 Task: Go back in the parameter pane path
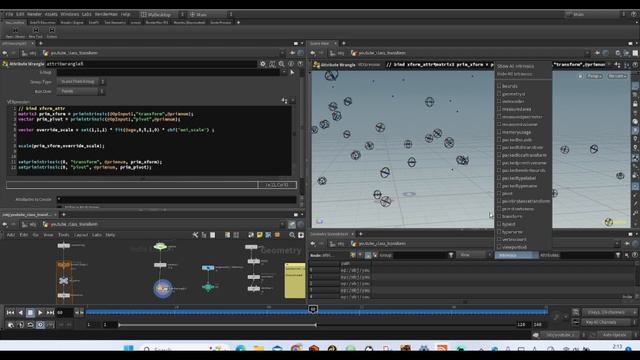5,53
